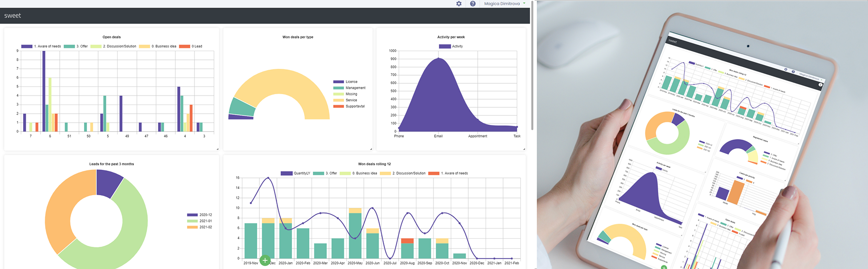Click the 'Phone' axis label

399,136
